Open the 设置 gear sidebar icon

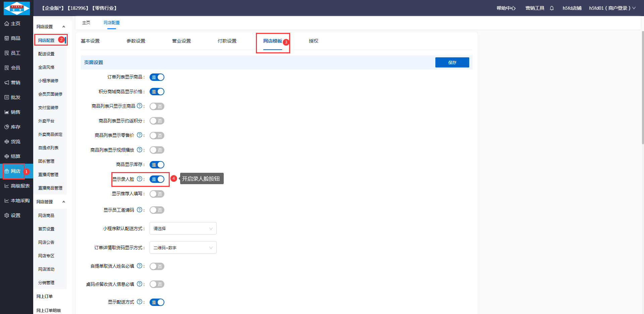coord(7,215)
